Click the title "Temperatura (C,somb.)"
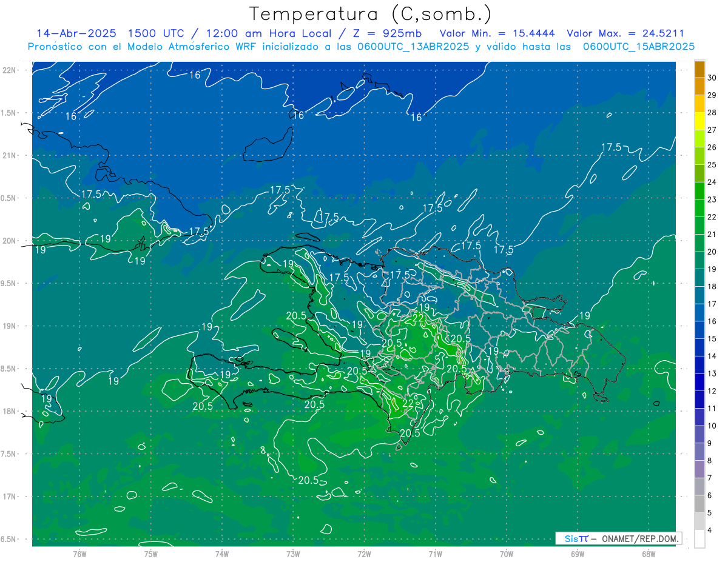Viewport: 728px width, 562px height. point(370,14)
